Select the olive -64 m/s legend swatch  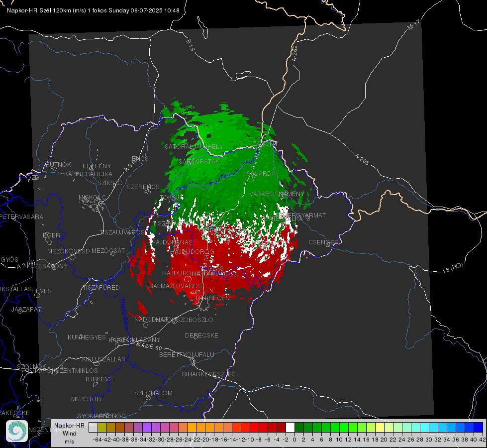click(x=102, y=427)
